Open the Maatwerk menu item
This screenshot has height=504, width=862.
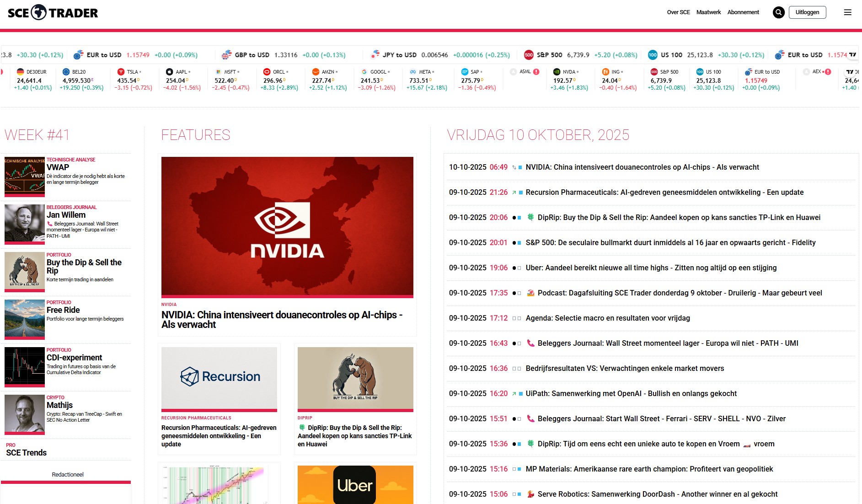click(x=708, y=12)
